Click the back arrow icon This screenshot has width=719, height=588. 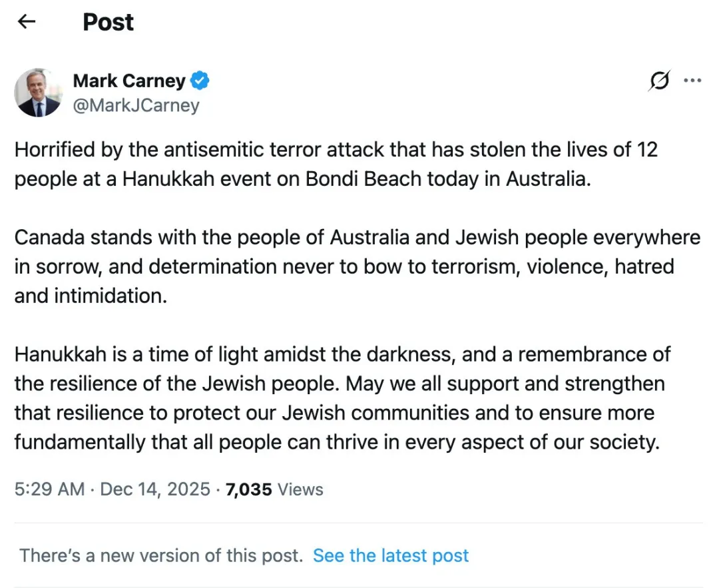coord(27,22)
